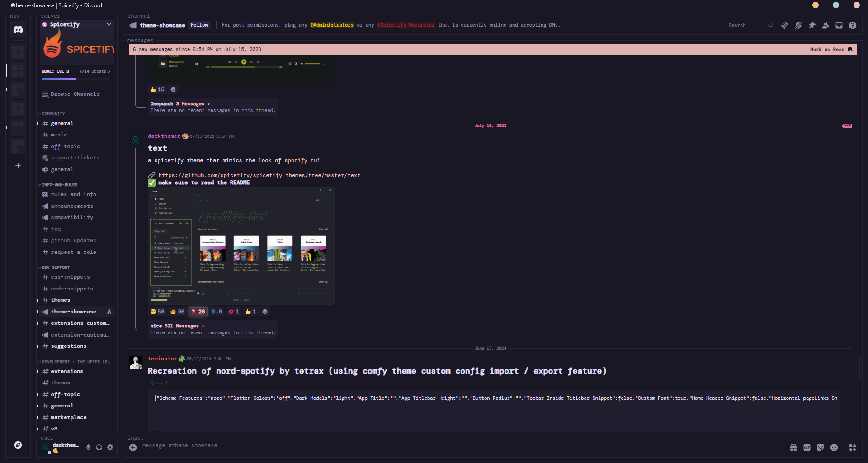Select the css-snippets channel
Image resolution: width=868 pixels, height=463 pixels.
[x=76, y=277]
